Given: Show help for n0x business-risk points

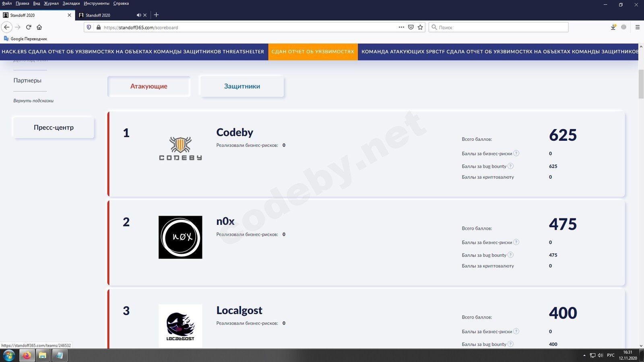Looking at the screenshot, I should [516, 242].
